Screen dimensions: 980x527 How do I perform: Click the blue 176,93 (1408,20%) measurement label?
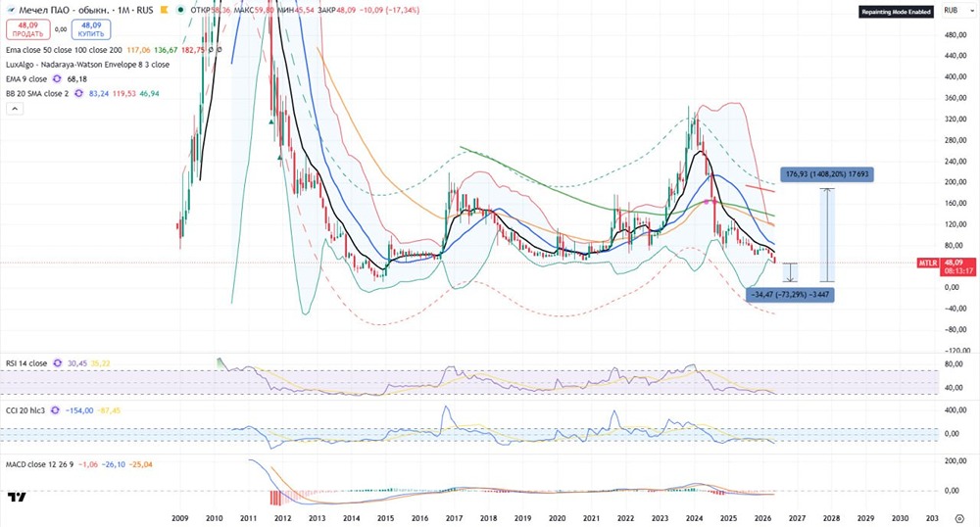click(x=827, y=174)
